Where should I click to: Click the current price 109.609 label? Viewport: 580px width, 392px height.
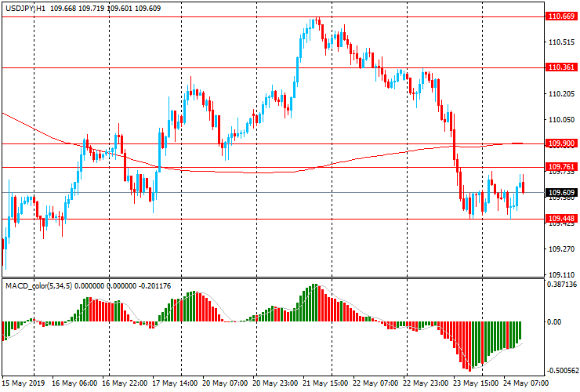tap(561, 193)
